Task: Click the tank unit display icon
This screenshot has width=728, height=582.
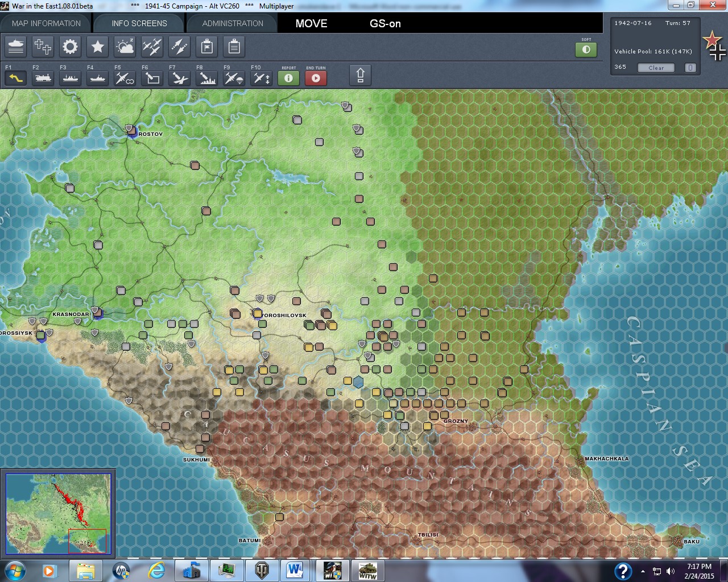Action: [16, 47]
